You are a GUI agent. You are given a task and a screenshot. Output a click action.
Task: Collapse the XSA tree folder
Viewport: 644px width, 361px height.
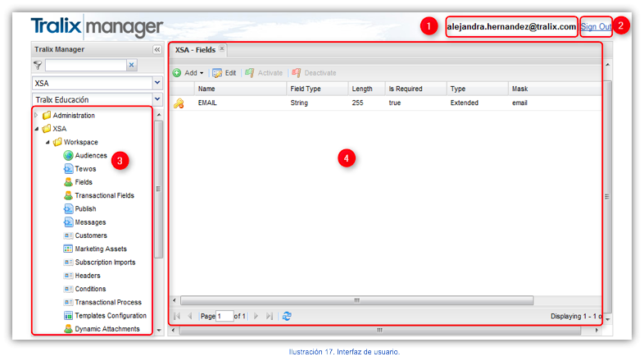click(36, 129)
